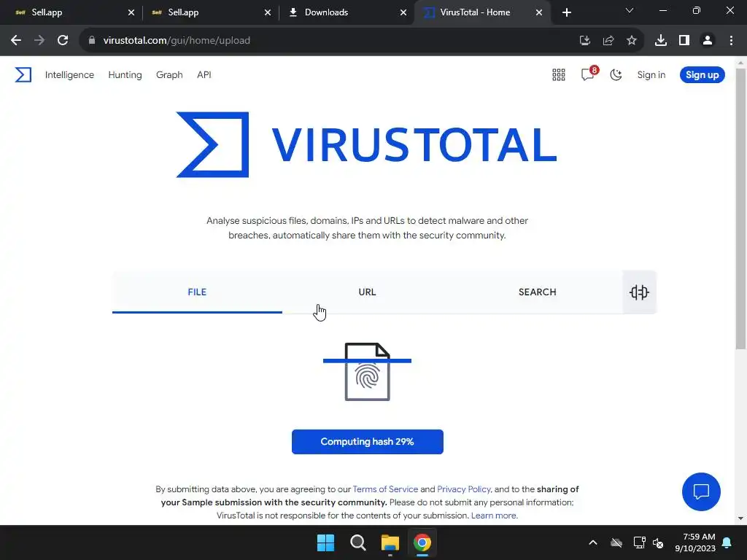The width and height of the screenshot is (747, 560).
Task: Open notifications with 8 badge
Action: click(589, 74)
